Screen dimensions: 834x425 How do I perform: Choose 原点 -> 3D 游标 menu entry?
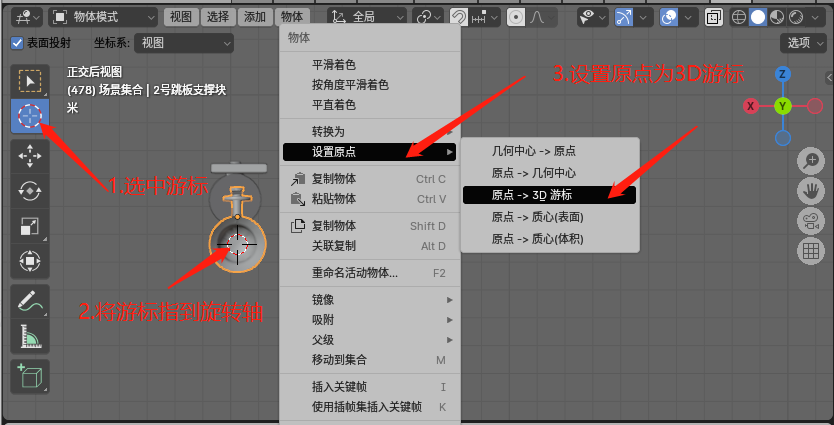point(549,195)
